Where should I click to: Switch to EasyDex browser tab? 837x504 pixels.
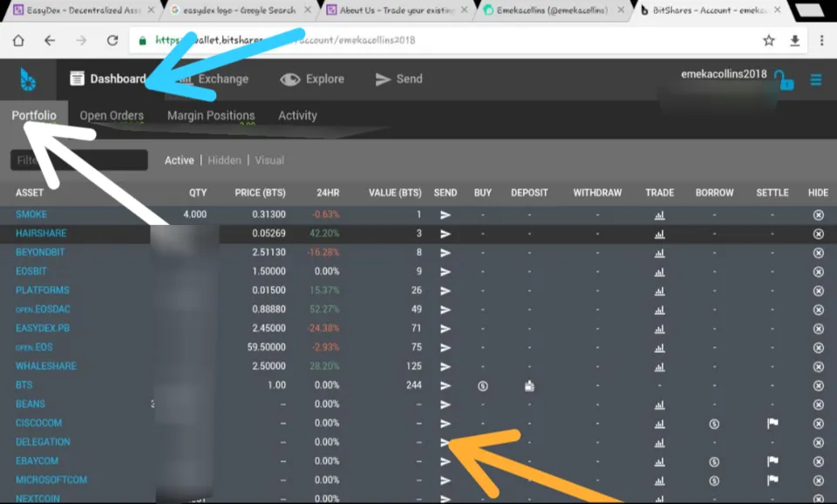(84, 10)
